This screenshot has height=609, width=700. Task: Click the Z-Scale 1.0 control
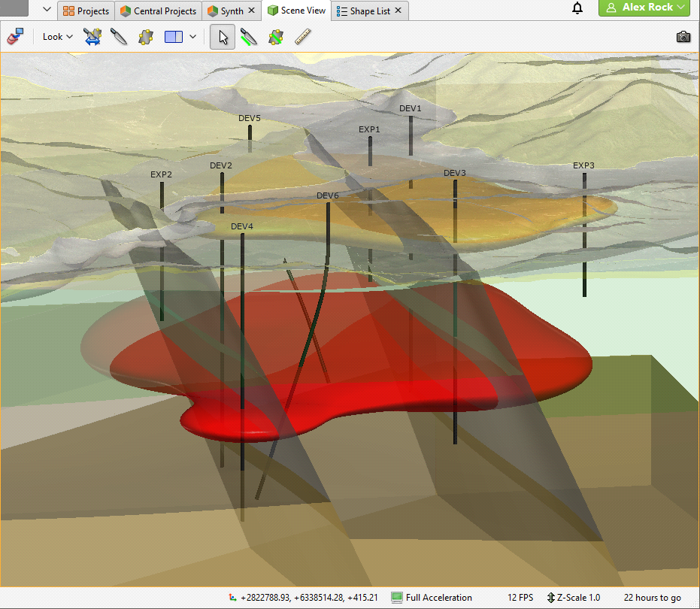pos(574,598)
